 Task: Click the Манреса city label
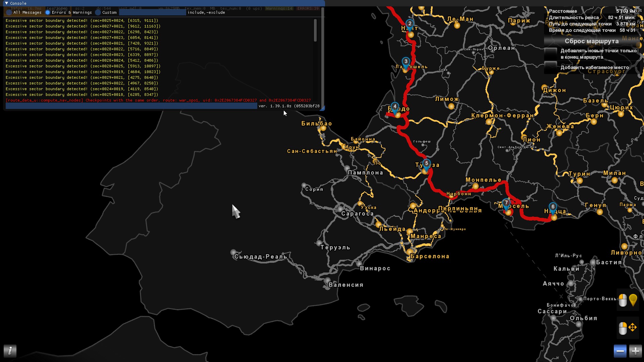pyautogui.click(x=426, y=236)
